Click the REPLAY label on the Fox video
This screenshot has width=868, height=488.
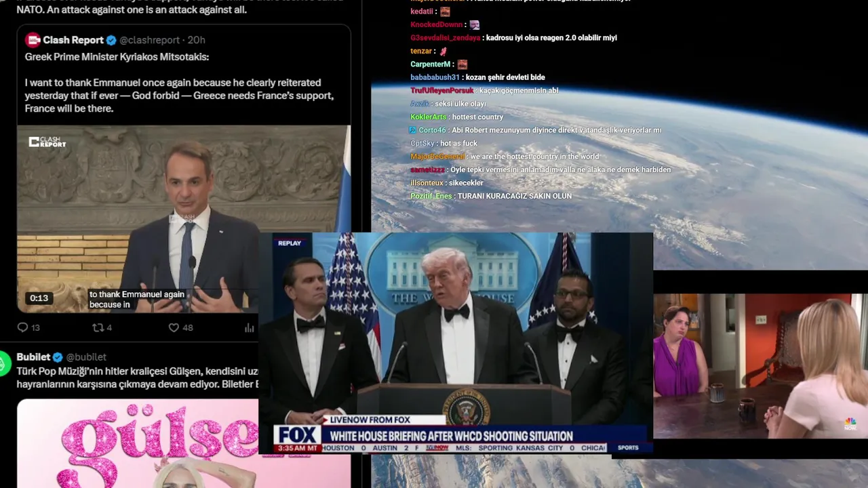tap(290, 243)
